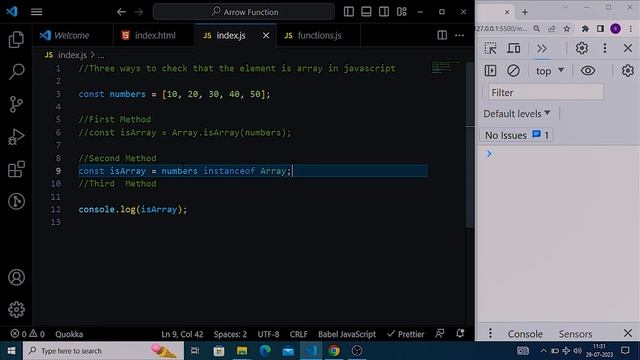Clear the console

[x=513, y=71]
